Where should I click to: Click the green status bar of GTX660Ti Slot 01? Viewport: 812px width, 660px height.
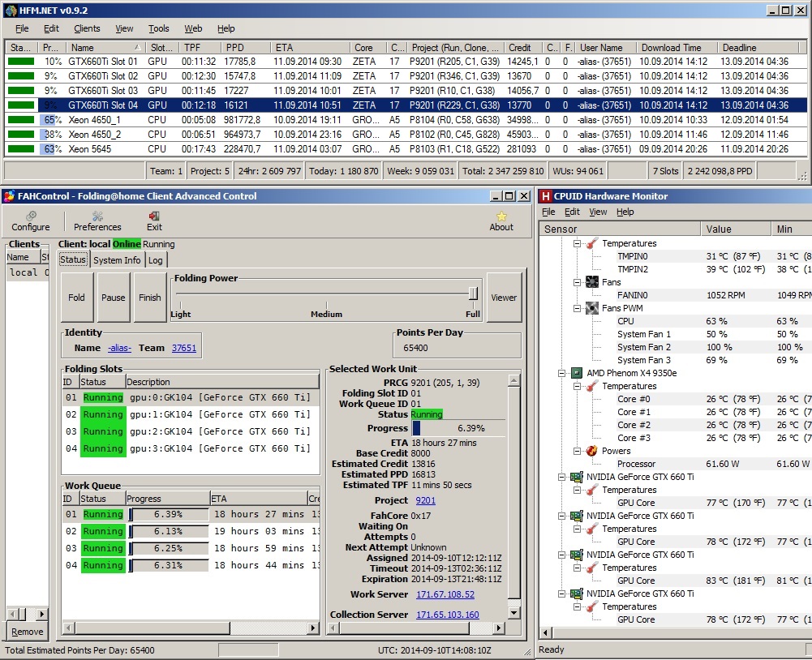point(21,61)
